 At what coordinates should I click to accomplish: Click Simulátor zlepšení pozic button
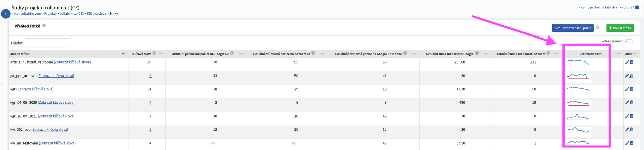[573, 28]
